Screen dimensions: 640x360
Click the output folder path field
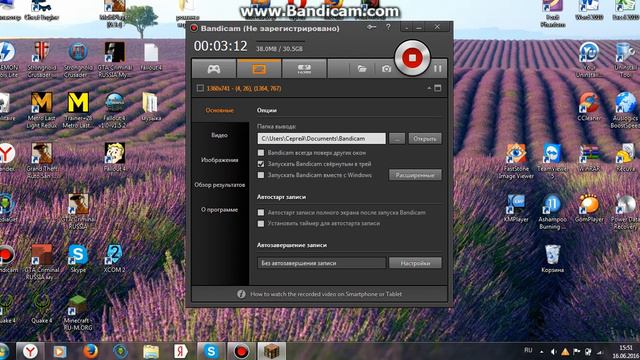click(321, 138)
